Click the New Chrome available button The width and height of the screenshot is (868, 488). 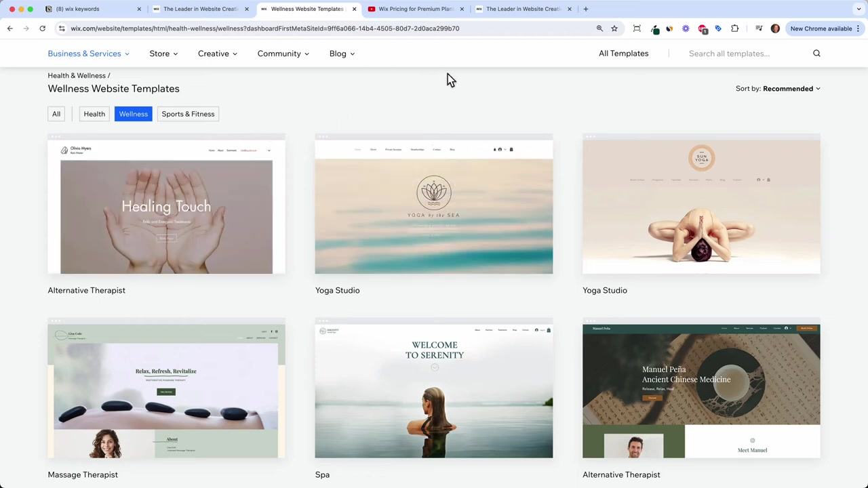click(821, 28)
